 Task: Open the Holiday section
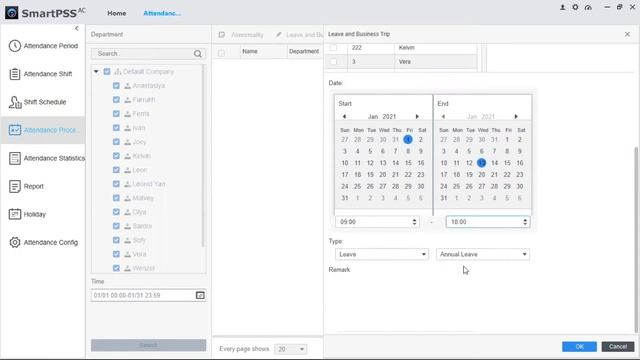pyautogui.click(x=27, y=214)
